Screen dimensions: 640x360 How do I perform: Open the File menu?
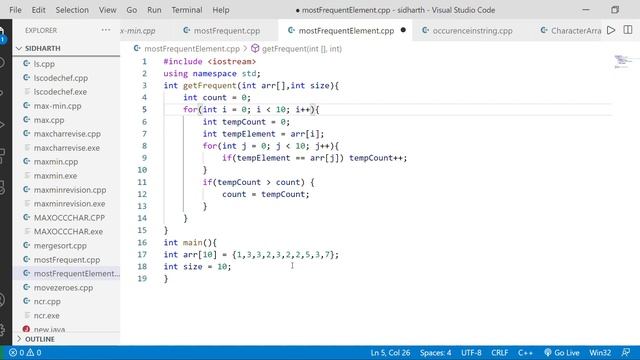pos(15,10)
